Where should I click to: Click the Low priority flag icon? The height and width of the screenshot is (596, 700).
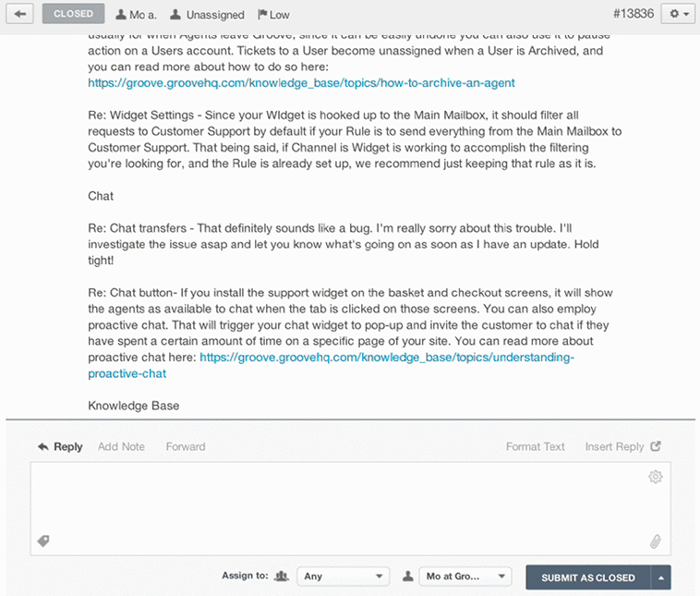(x=262, y=15)
